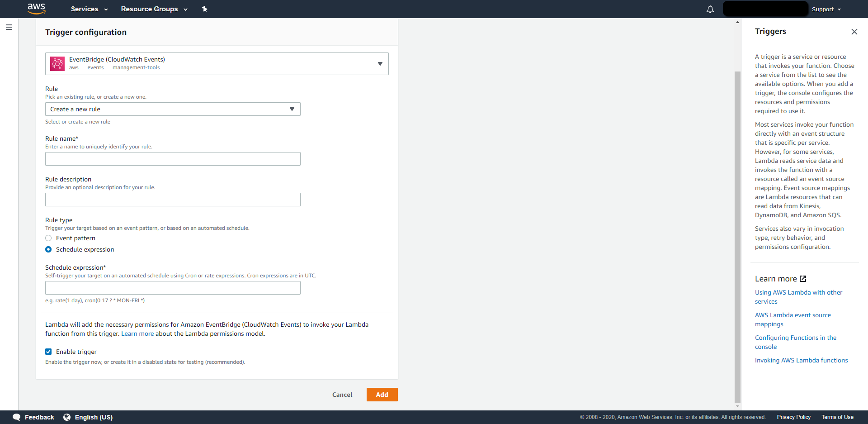Click the globe icon next to English (US)

[x=67, y=417]
